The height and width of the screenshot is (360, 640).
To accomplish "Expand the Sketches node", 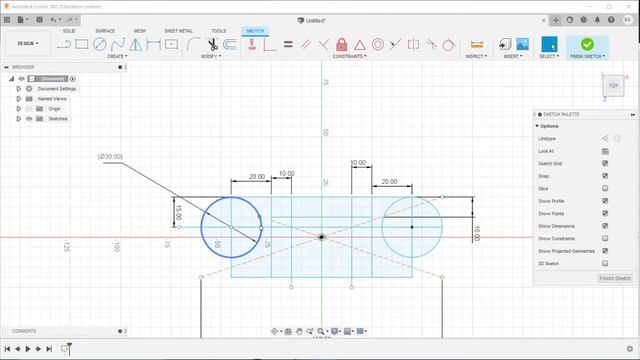I will [18, 119].
